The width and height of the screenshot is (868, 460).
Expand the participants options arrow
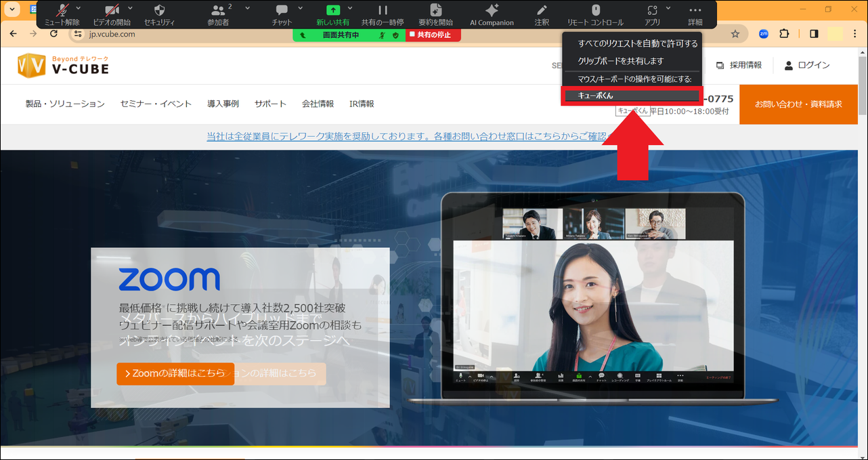(247, 8)
